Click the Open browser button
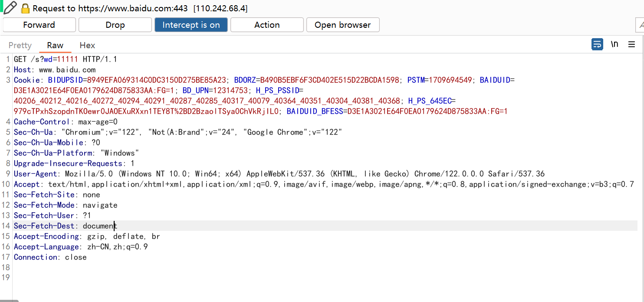Image resolution: width=644 pixels, height=302 pixels. click(343, 25)
